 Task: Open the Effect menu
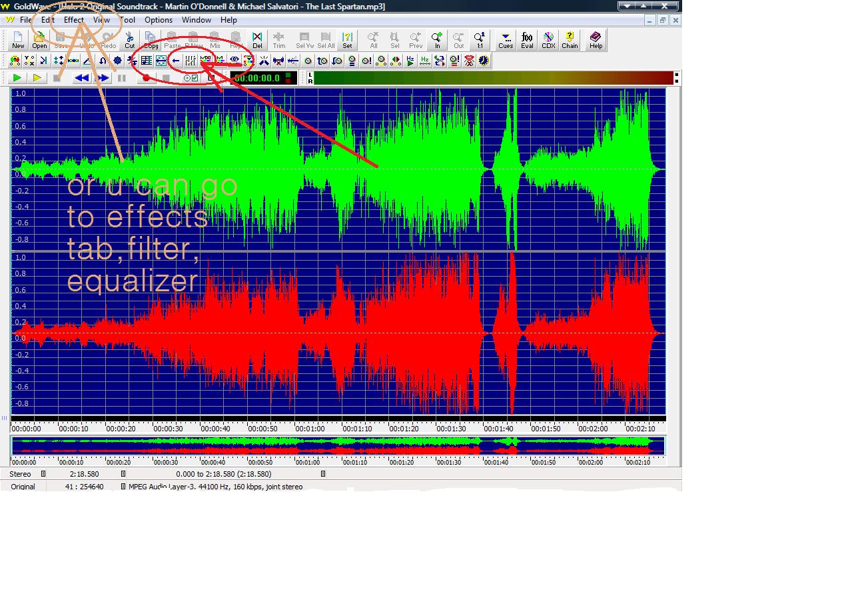click(x=74, y=20)
